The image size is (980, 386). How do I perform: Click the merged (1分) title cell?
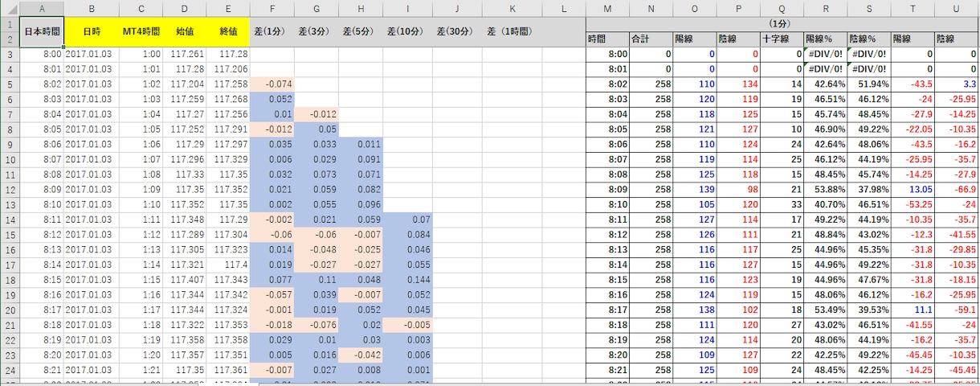[x=781, y=23]
